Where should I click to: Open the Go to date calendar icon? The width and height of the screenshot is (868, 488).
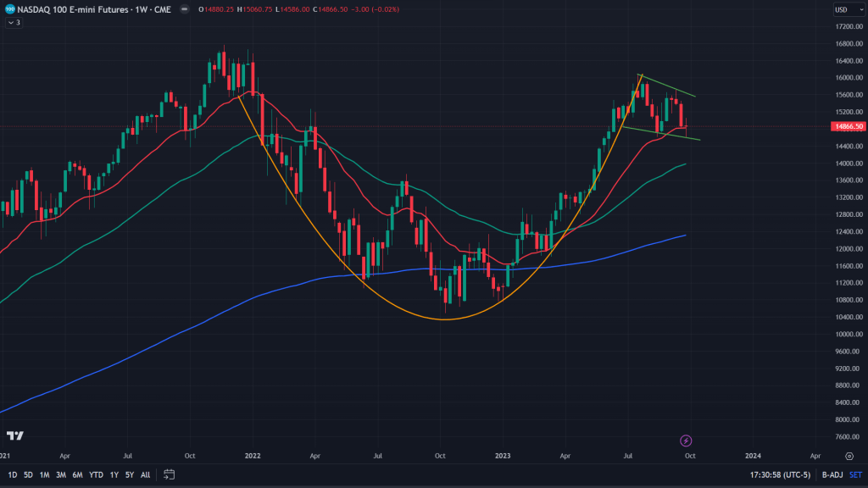170,474
